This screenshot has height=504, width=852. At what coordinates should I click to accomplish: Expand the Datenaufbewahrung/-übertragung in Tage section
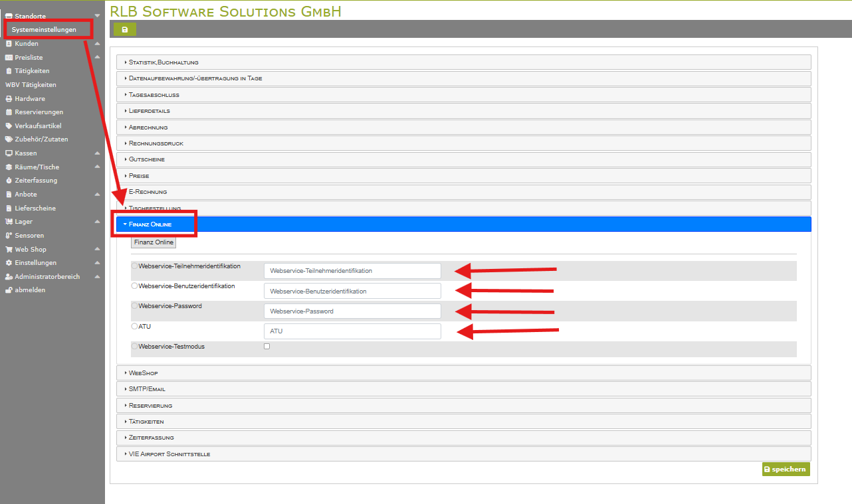(x=464, y=78)
